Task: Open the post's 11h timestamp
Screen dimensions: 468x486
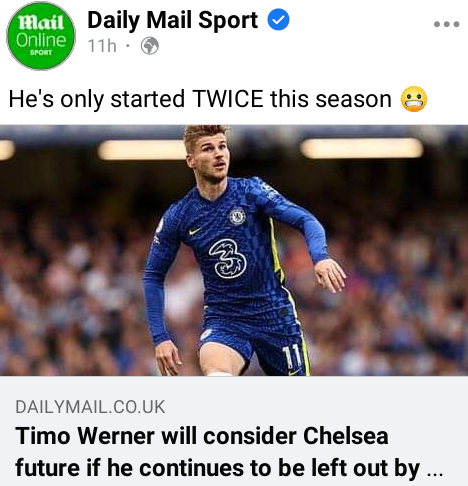Action: 102,46
